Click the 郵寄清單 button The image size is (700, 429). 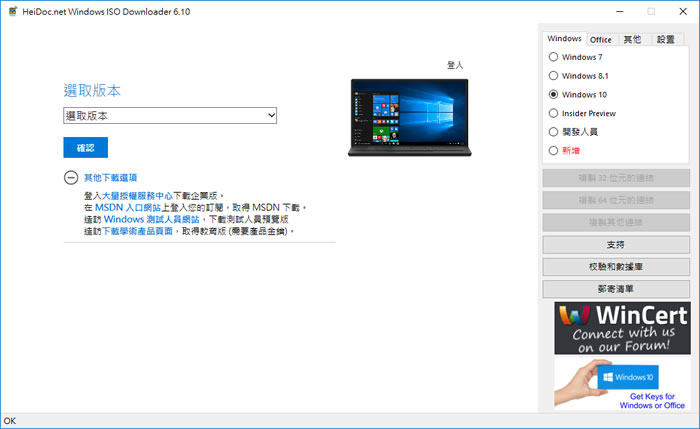point(616,289)
